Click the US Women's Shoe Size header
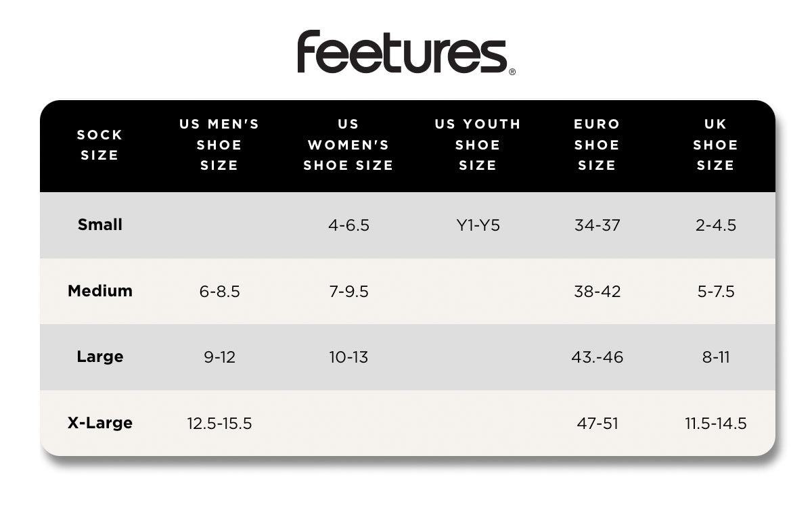The width and height of the screenshot is (812, 523). pos(348,145)
